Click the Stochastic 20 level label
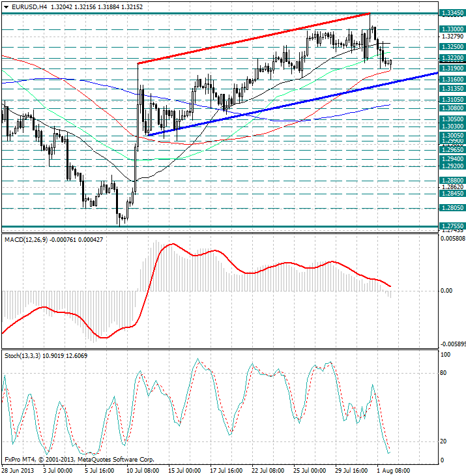Screen dimensions: 466x476 pyautogui.click(x=443, y=441)
